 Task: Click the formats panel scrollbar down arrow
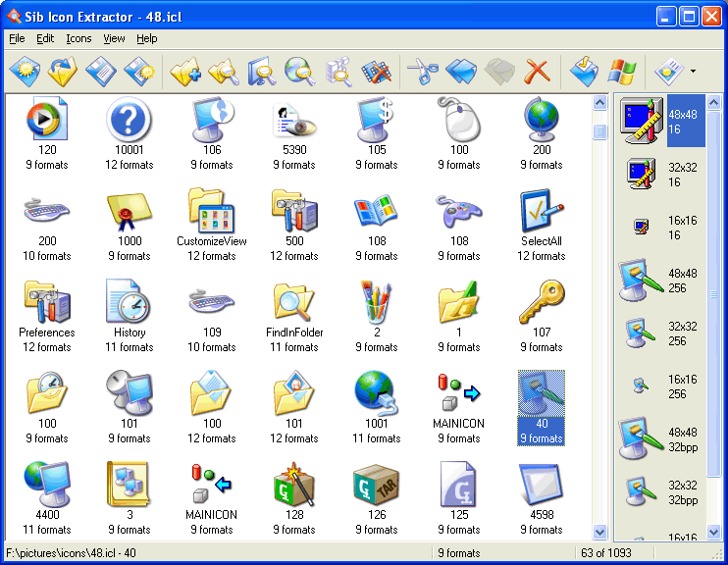point(713,532)
